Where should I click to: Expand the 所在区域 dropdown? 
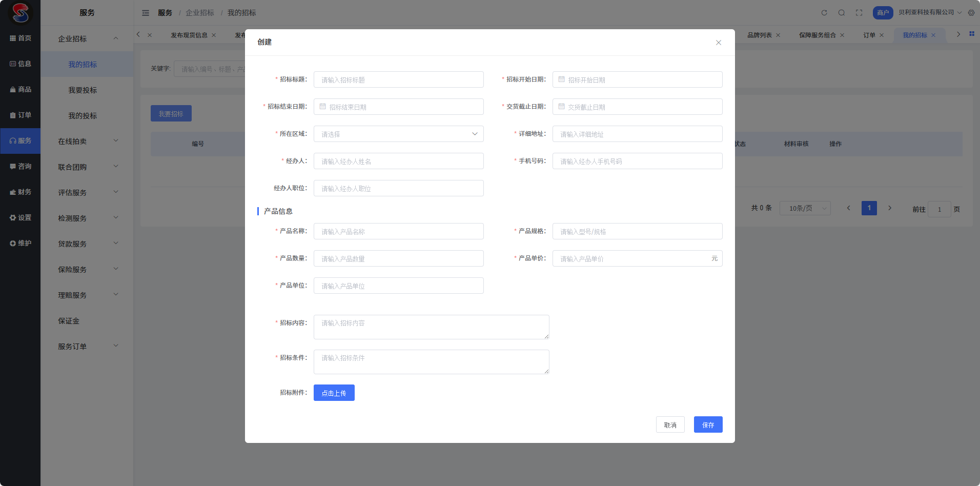point(398,134)
